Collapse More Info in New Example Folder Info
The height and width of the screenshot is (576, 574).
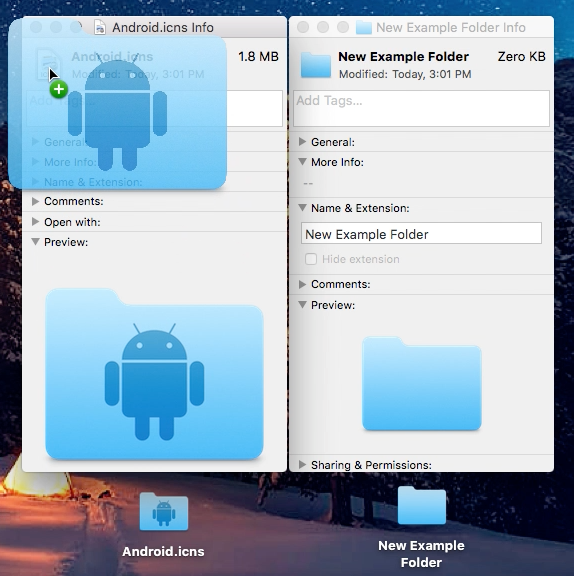click(302, 162)
